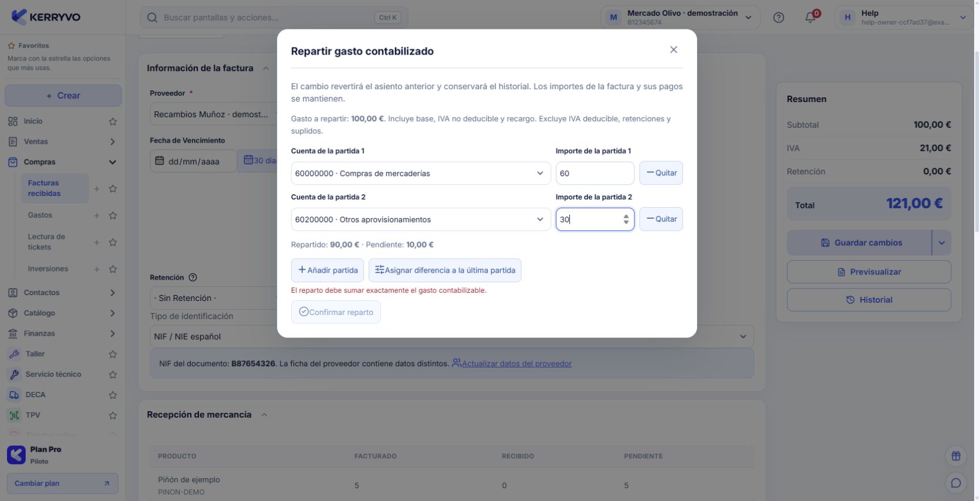
Task: Click the gift icon at bottom right
Action: coord(956,456)
